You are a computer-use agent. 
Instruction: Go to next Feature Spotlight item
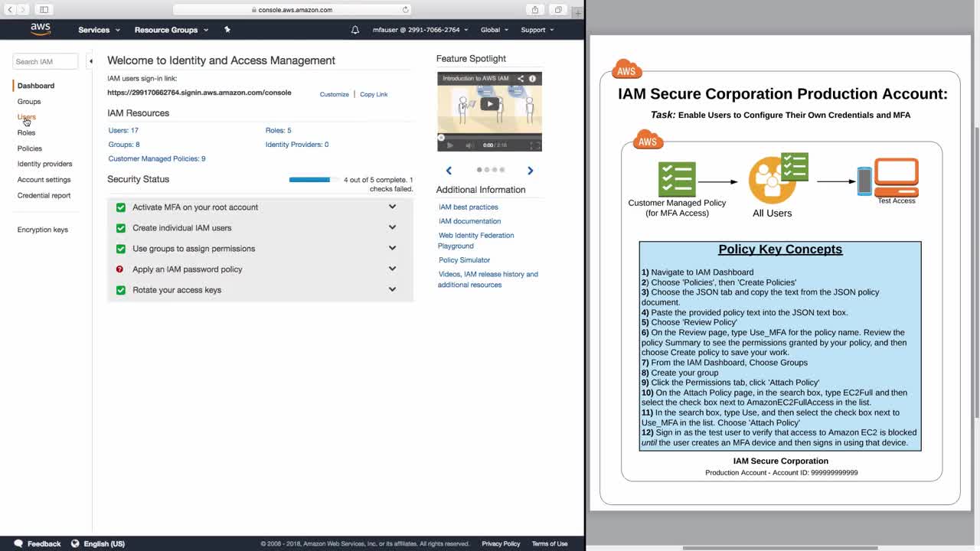530,171
